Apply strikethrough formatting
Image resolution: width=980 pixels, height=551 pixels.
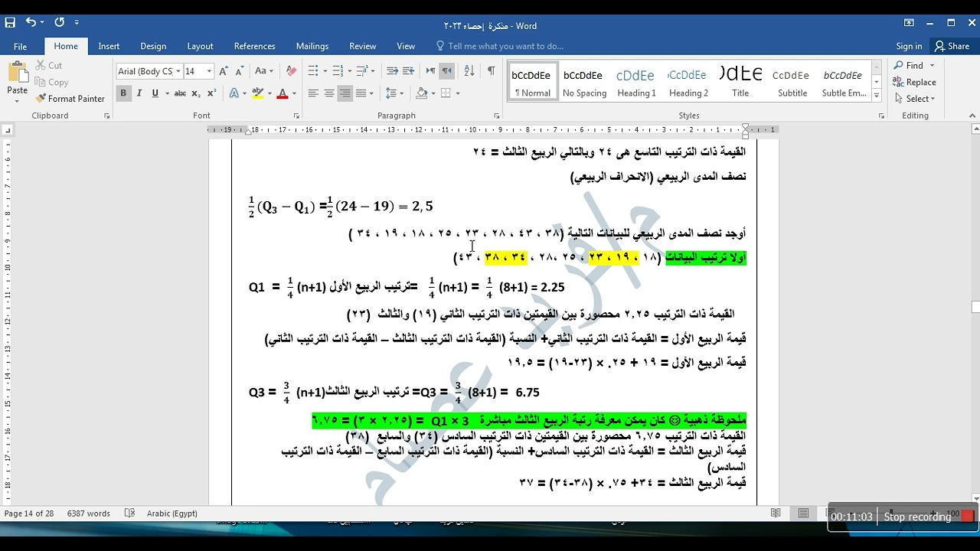tap(180, 93)
